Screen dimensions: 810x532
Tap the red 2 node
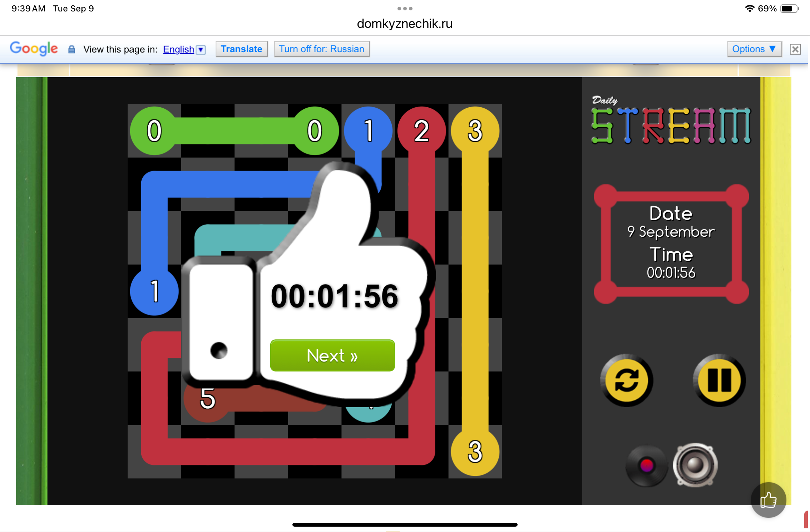422,131
